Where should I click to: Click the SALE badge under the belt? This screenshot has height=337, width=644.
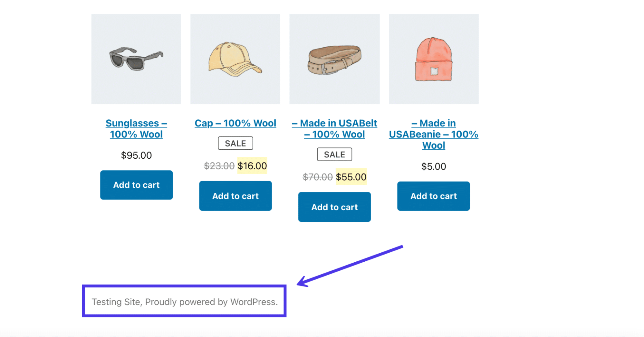coord(334,154)
